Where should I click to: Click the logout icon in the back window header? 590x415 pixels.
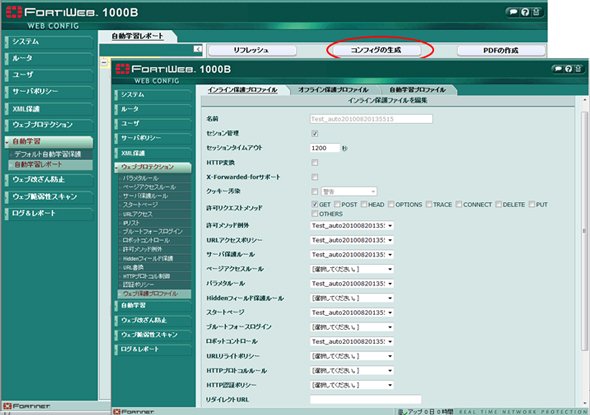click(536, 12)
